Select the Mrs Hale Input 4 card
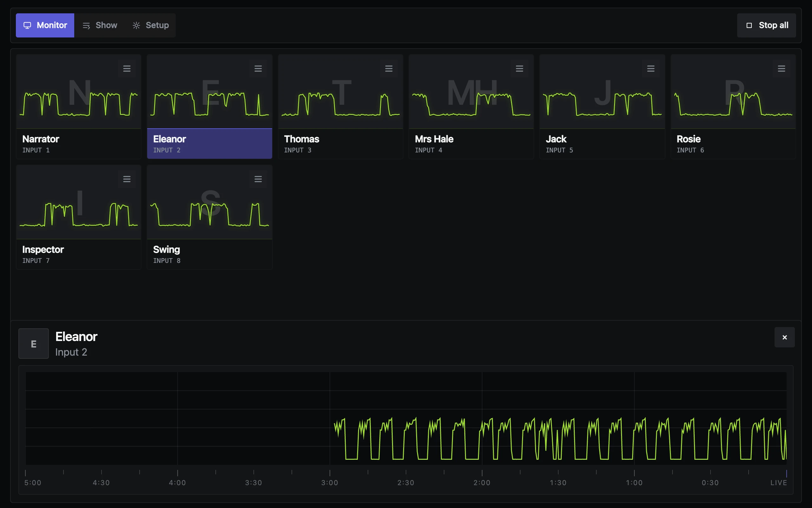 click(471, 107)
